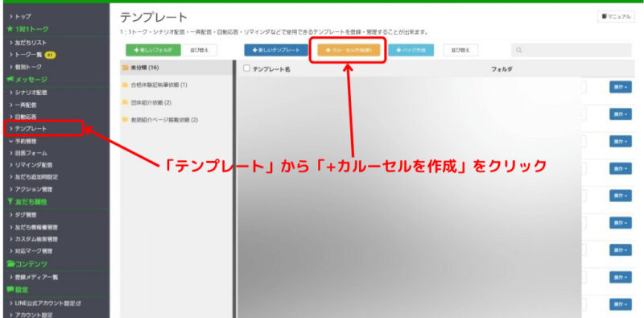Open the 教師紹介ページ掲載依頼 (2) folder
This screenshot has height=318, width=644.
[x=160, y=120]
